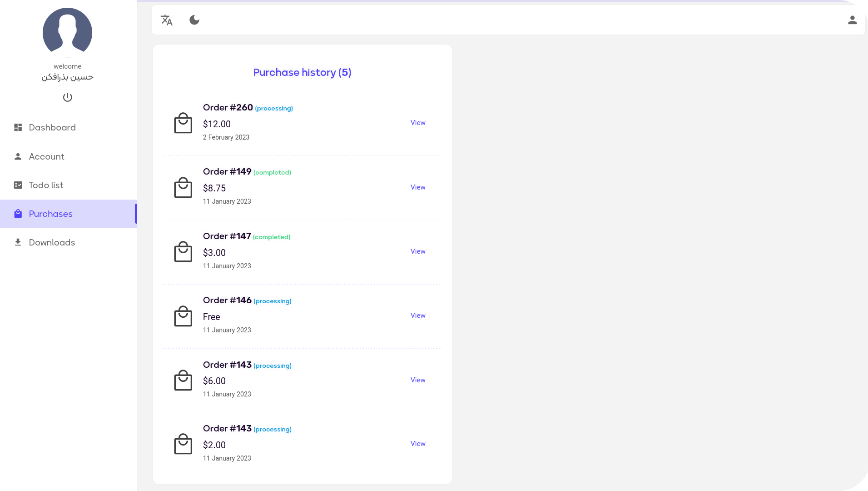Click the shopping bag icon for order #260

[x=183, y=123]
